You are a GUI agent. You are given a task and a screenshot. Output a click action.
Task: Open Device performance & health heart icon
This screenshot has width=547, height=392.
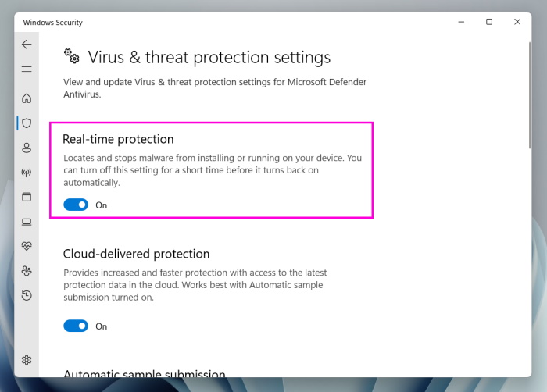(27, 246)
